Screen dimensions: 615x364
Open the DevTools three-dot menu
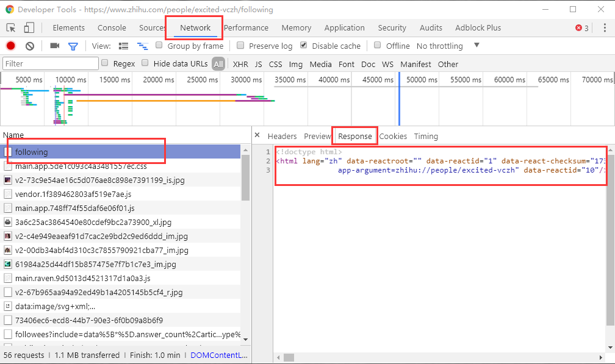pyautogui.click(x=605, y=28)
